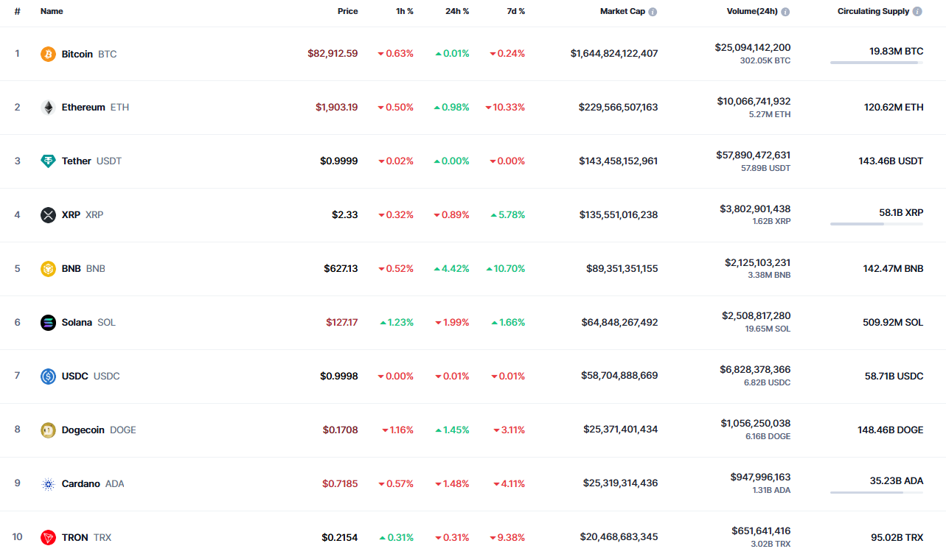Sort by the # rank column
This screenshot has height=560, width=946.
(x=18, y=12)
